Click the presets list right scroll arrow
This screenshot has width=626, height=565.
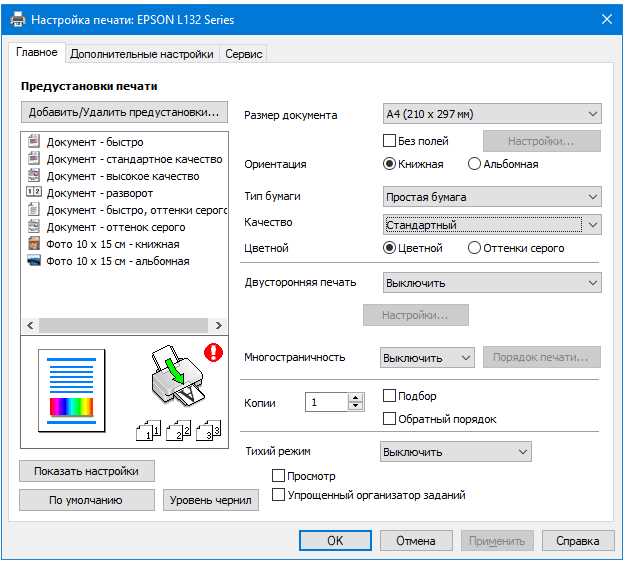pyautogui.click(x=218, y=325)
